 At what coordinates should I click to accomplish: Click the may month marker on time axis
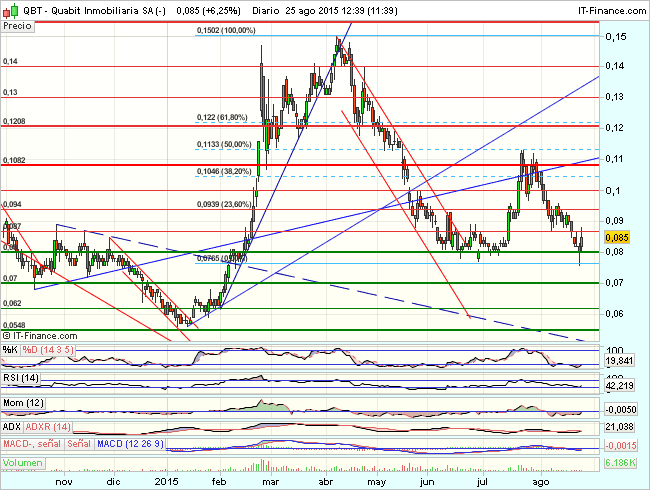(376, 482)
